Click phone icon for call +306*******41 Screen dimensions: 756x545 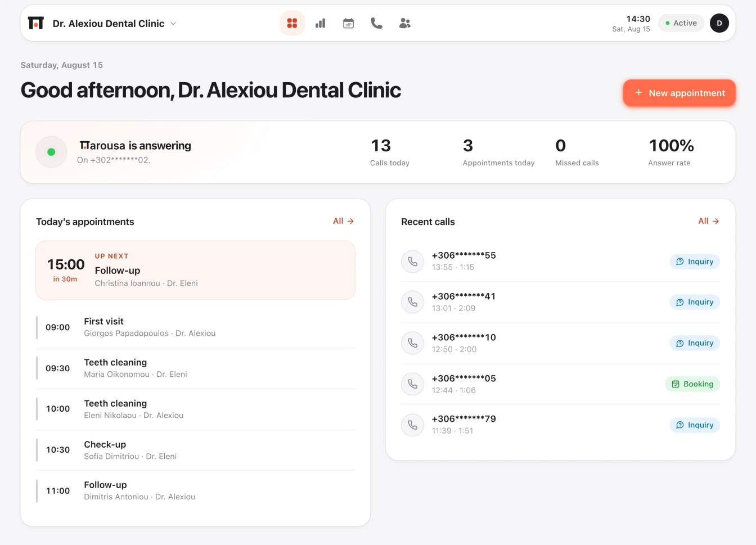[412, 302]
